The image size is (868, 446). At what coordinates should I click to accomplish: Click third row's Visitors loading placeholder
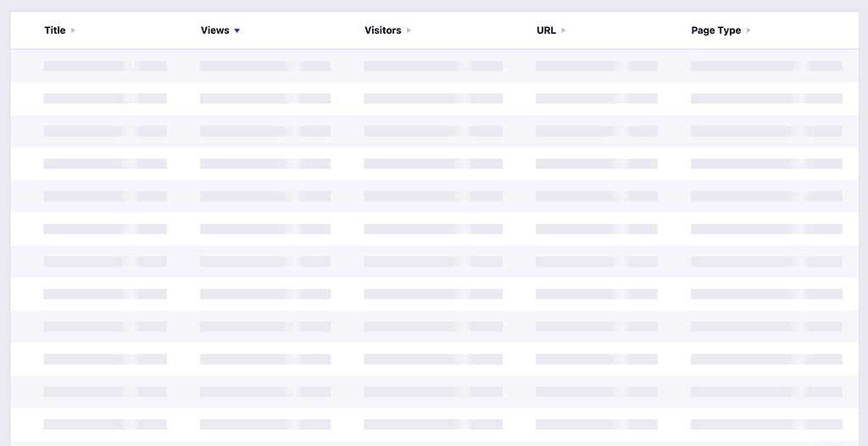click(x=432, y=131)
